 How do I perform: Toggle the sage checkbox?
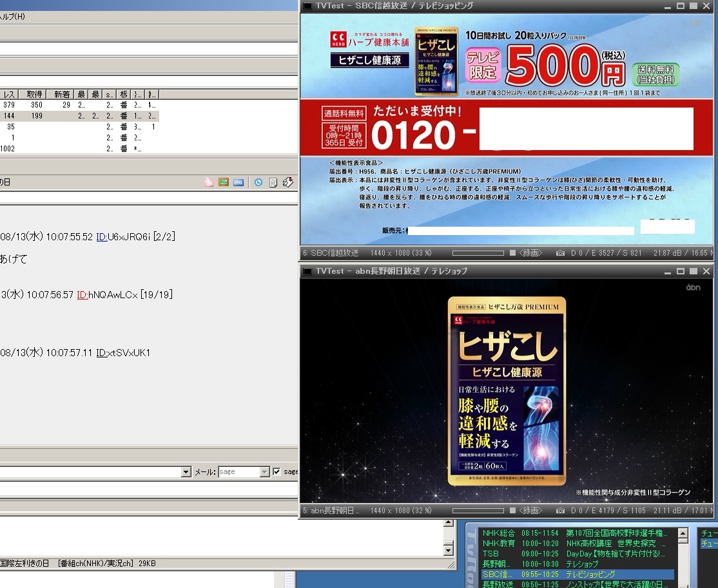tap(277, 471)
